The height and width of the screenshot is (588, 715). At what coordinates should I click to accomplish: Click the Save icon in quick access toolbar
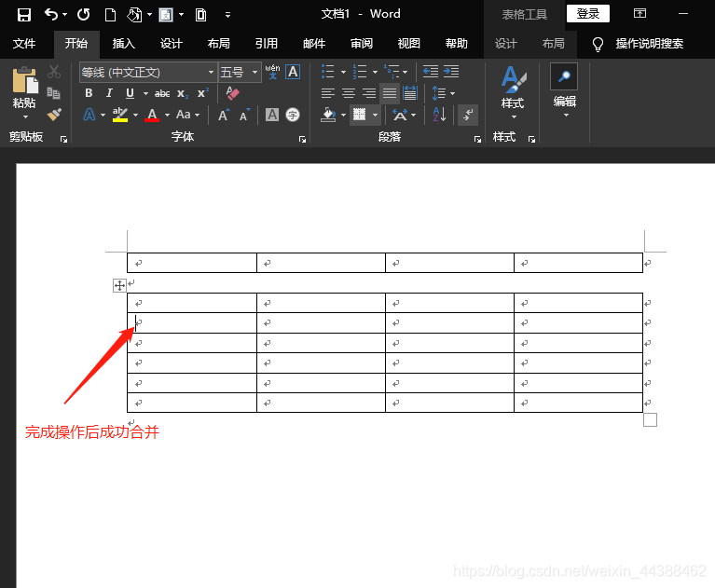[x=23, y=15]
